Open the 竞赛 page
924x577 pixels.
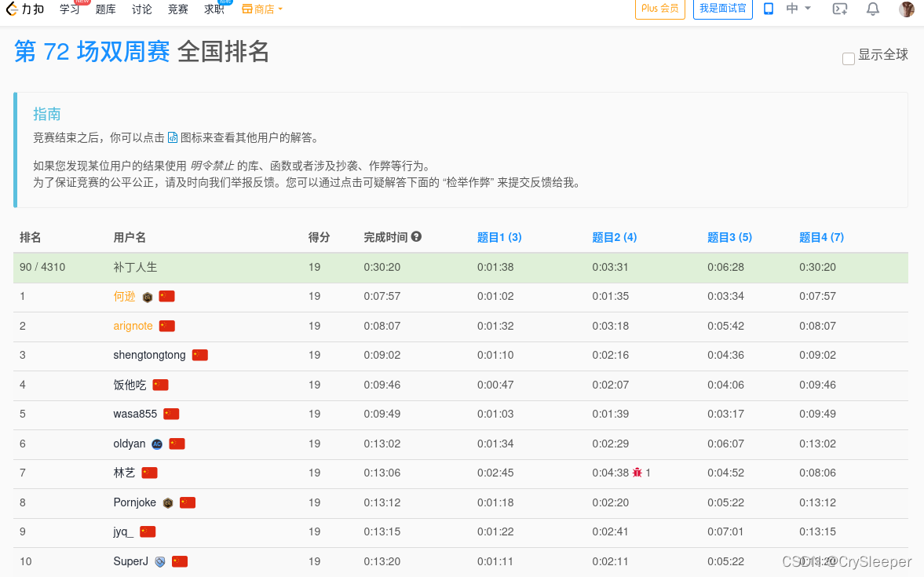(x=177, y=9)
